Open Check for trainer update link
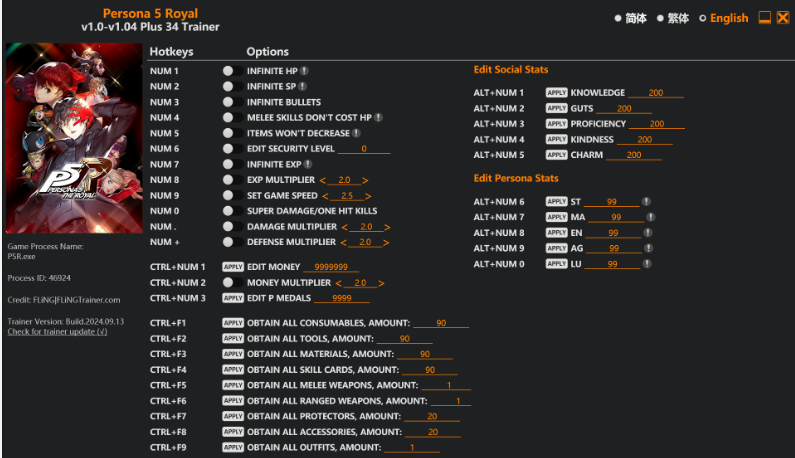 [x=57, y=331]
